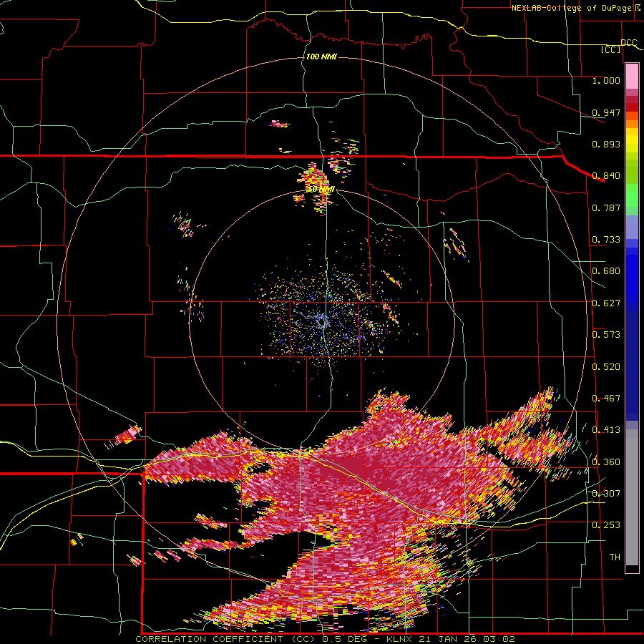644x644 pixels.
Task: Select the 0.307 scale value
Action: (x=606, y=494)
